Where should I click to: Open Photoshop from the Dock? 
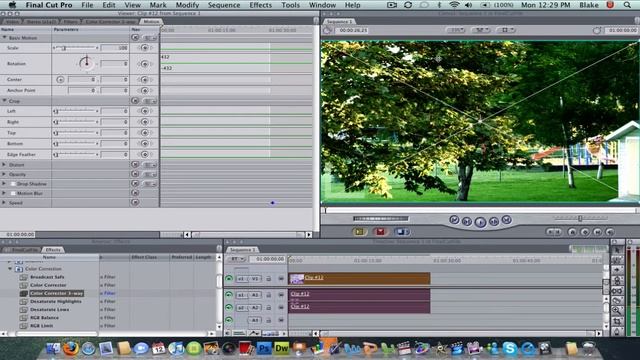(x=264, y=349)
